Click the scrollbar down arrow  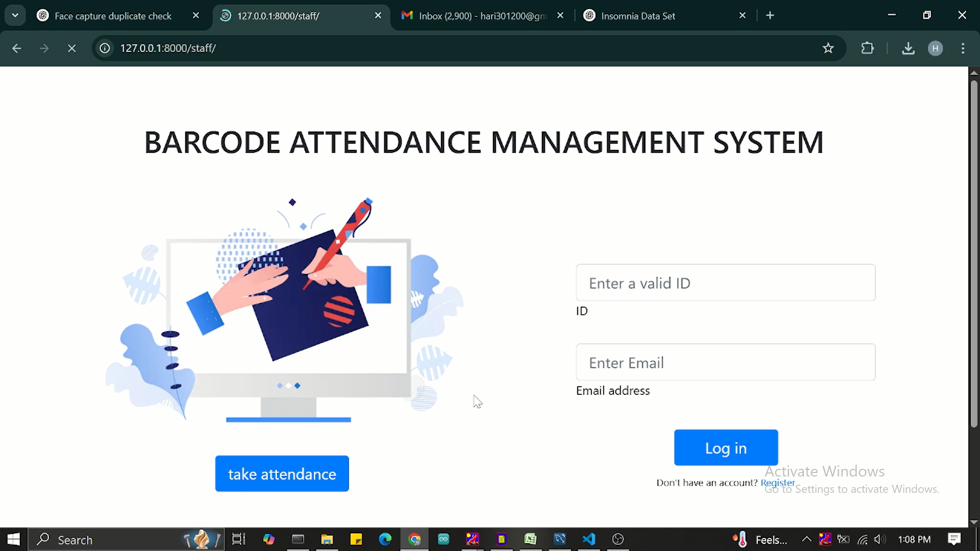974,522
